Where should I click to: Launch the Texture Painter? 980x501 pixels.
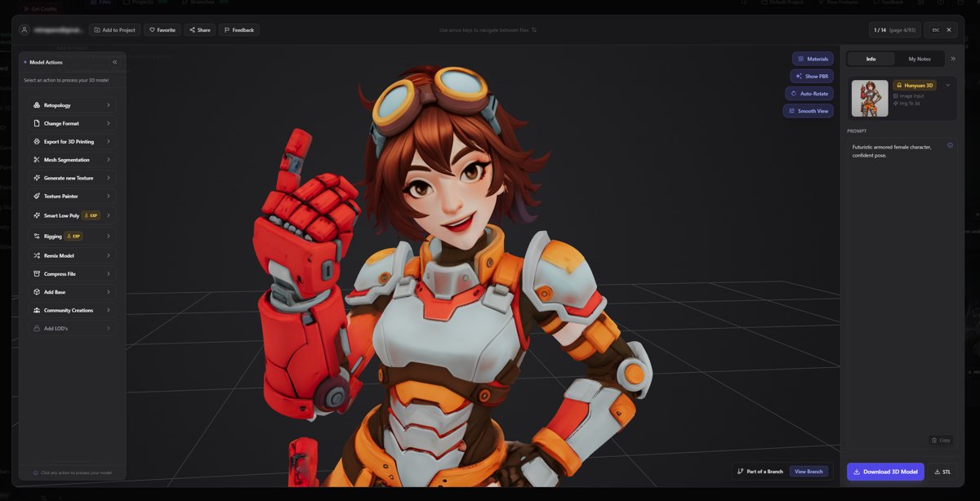click(x=71, y=196)
